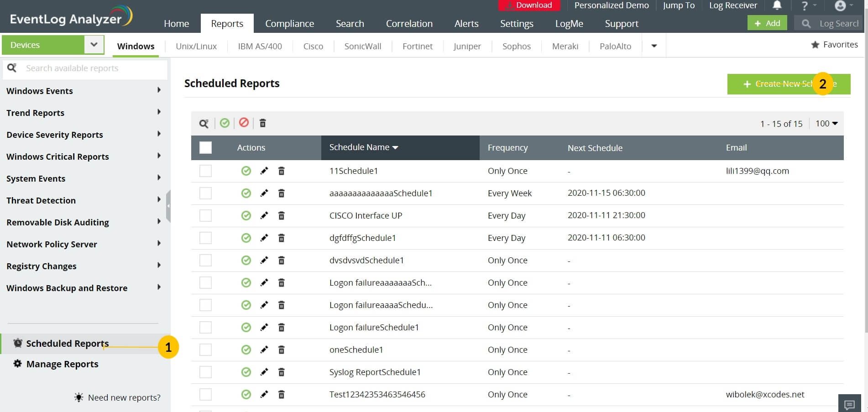Delete the dvsdvsvdSchedule1 schedule
The height and width of the screenshot is (412, 868).
point(282,261)
